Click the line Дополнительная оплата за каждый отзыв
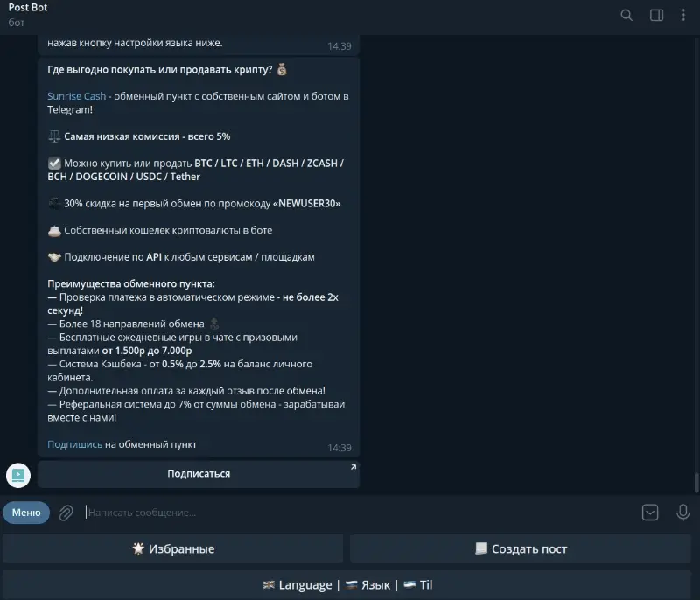Image resolution: width=700 pixels, height=600 pixels. point(186,391)
